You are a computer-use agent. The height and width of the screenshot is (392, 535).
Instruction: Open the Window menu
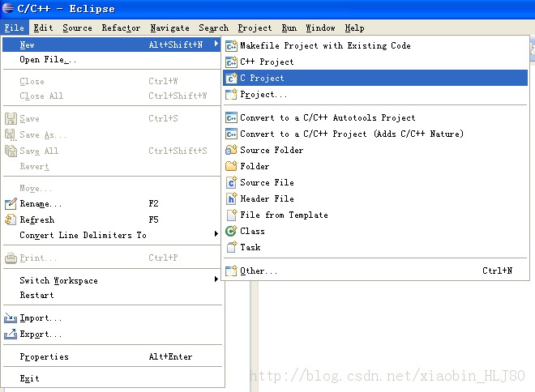click(320, 28)
